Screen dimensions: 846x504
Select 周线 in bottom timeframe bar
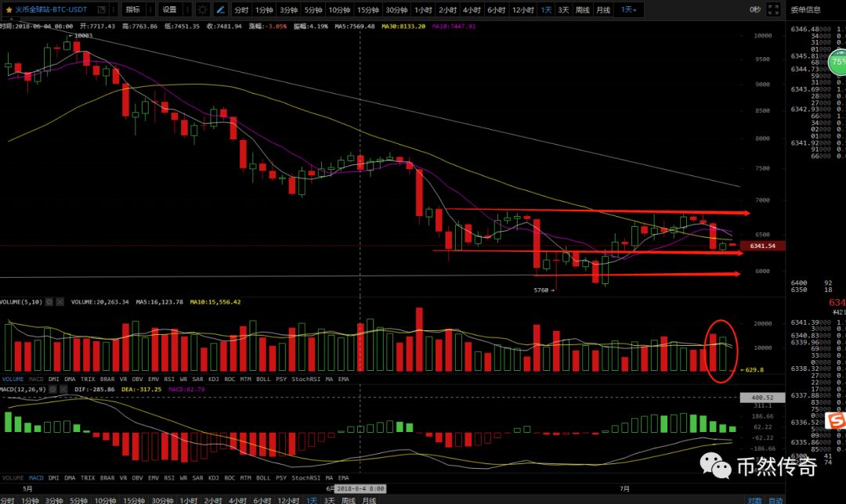349,500
